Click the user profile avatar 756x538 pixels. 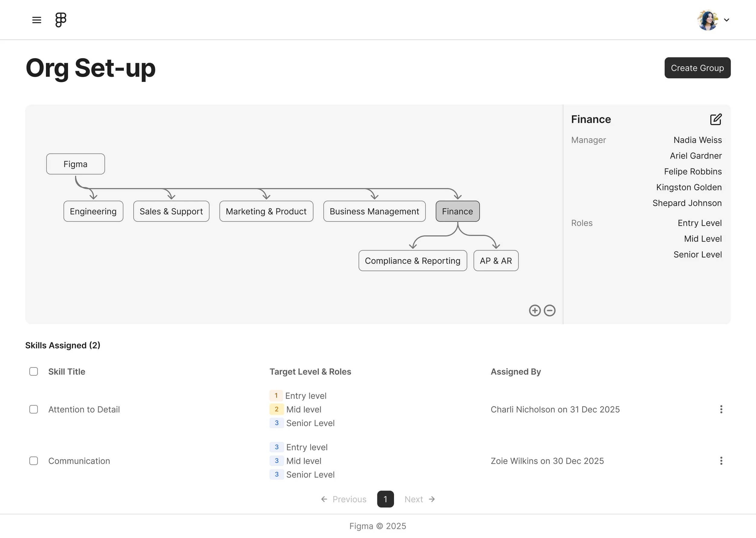tap(707, 20)
